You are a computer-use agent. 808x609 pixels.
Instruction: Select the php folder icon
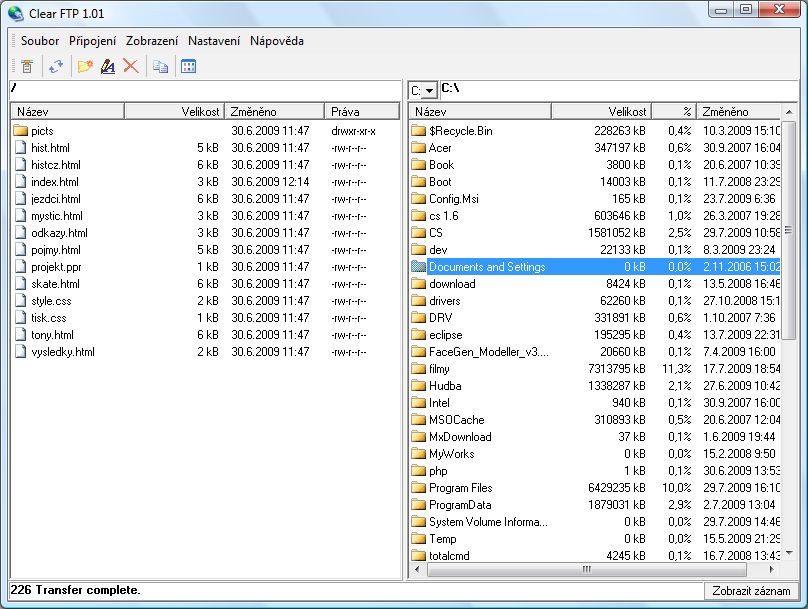(x=418, y=471)
